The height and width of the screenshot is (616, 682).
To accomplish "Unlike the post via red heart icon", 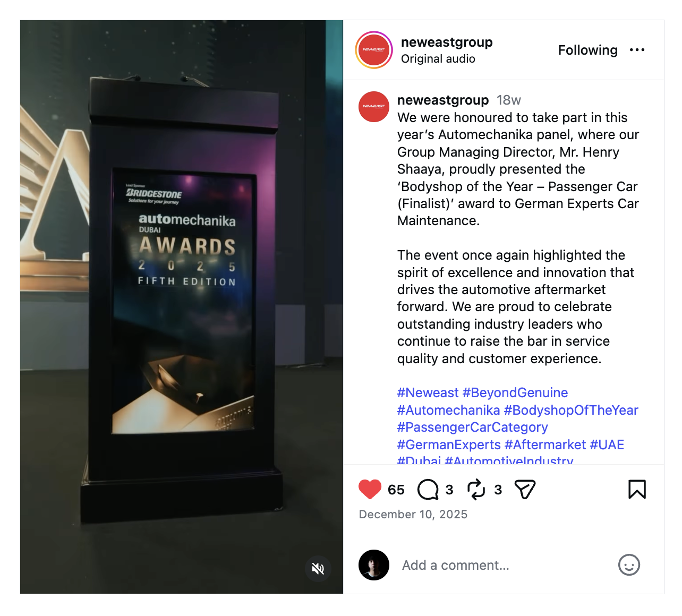I will coord(370,489).
